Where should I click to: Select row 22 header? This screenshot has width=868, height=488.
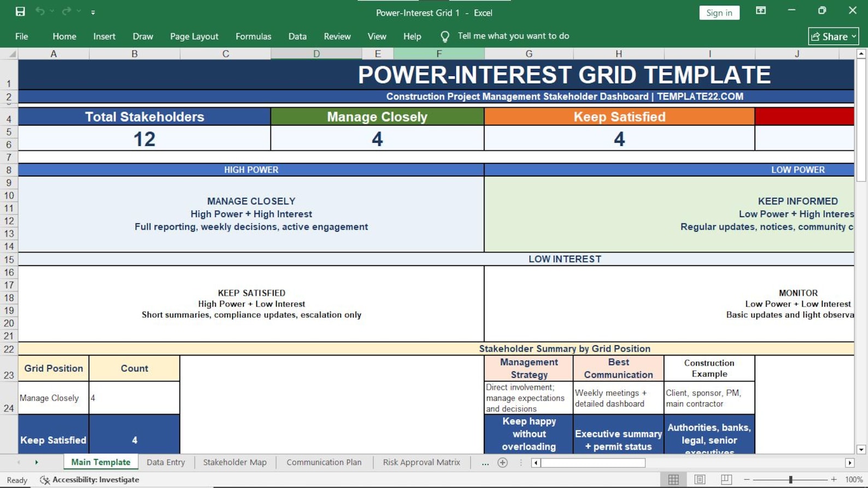(x=9, y=349)
